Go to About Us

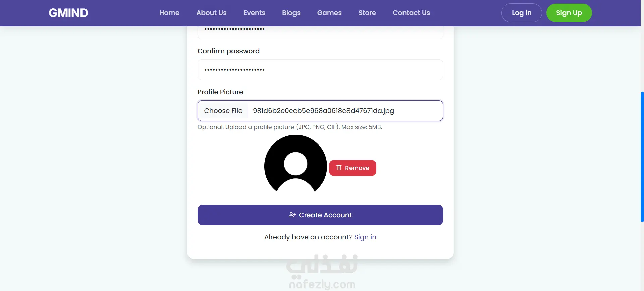point(211,13)
